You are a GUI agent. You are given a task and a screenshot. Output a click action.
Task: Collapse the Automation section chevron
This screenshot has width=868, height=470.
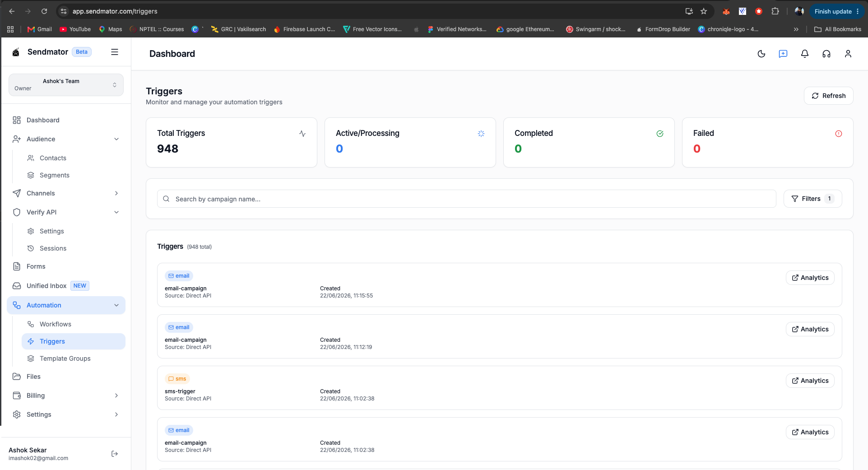116,305
